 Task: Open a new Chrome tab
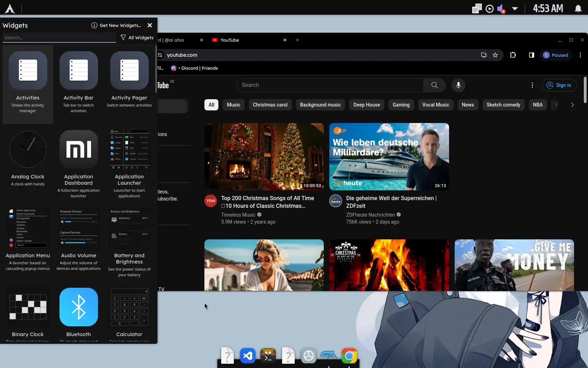tap(297, 40)
